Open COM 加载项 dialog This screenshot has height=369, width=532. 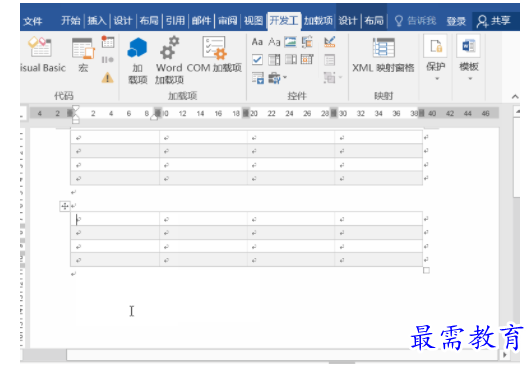pos(214,54)
